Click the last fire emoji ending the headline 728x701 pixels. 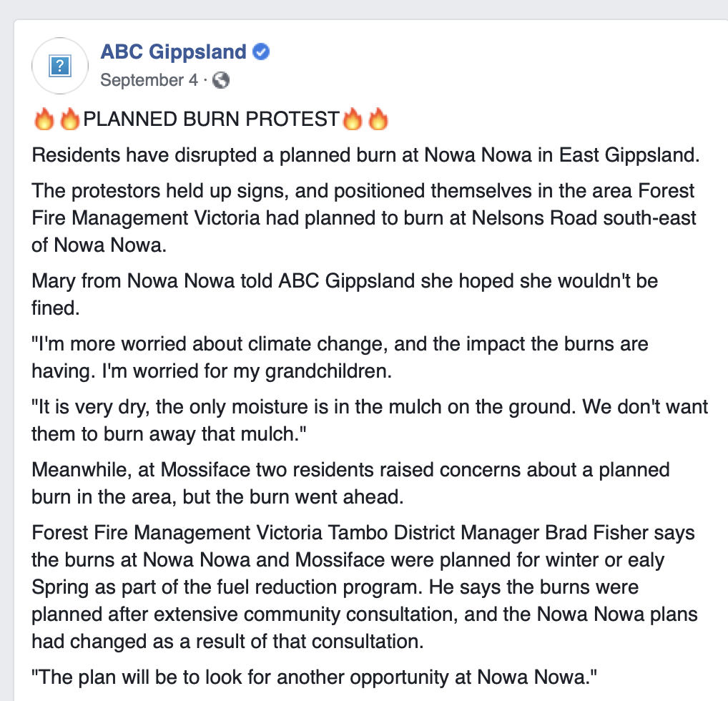click(378, 119)
